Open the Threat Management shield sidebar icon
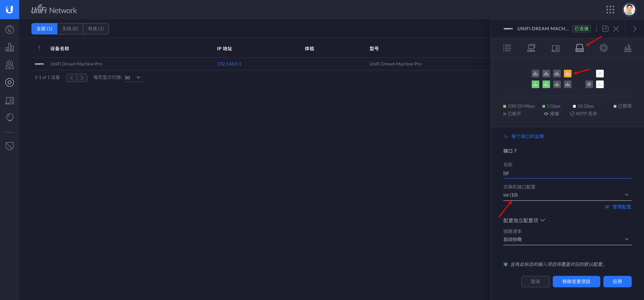The image size is (644, 300). coord(10,146)
